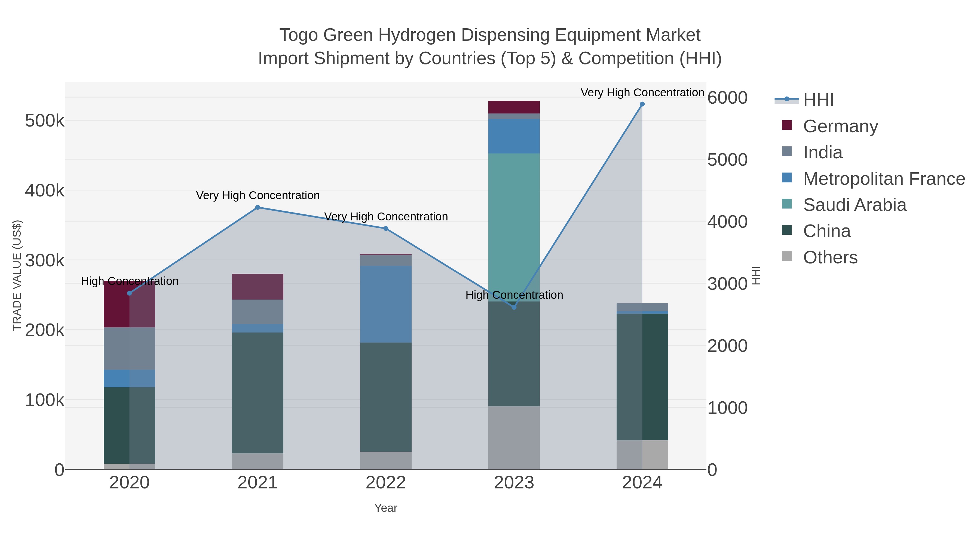Click the 2023 High Concentration annotation

[x=514, y=295]
